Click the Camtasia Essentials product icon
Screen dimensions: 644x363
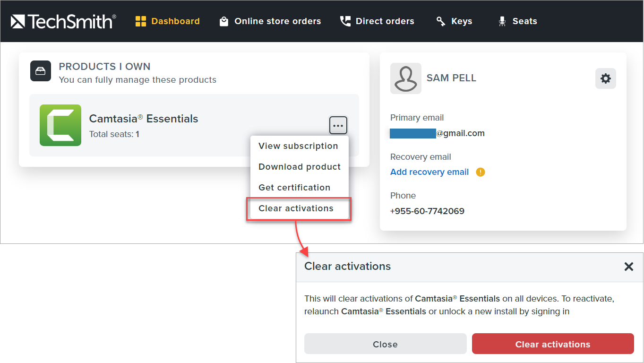point(60,125)
